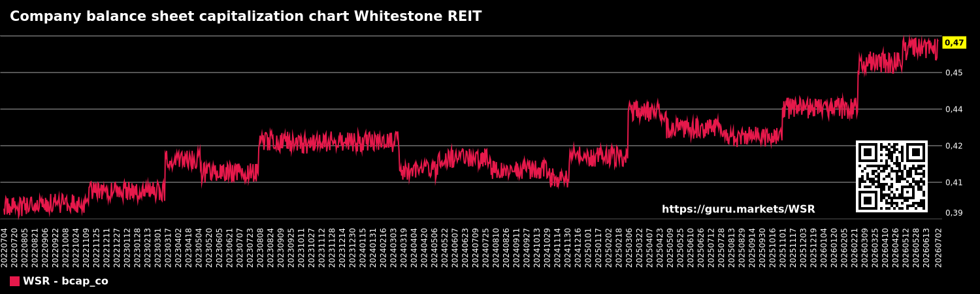Click the 20250117 date label
Image resolution: width=980 pixels, height=294 pixels.
(598, 247)
